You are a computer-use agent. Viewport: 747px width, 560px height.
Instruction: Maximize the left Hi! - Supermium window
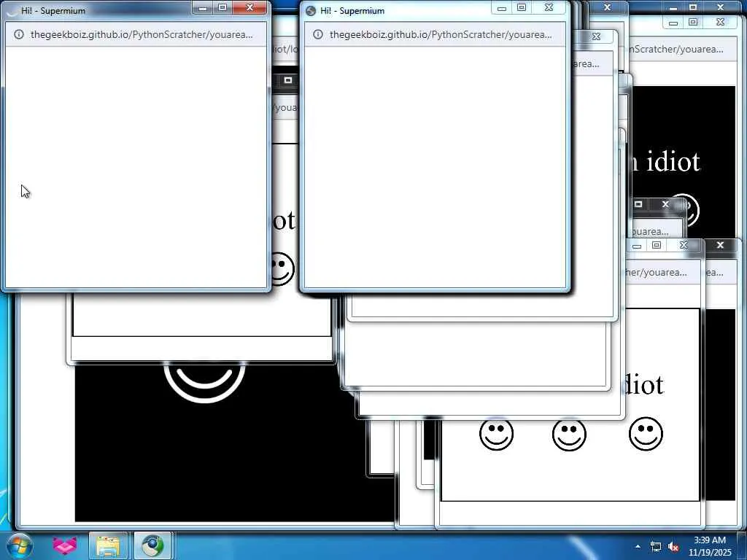pyautogui.click(x=222, y=7)
